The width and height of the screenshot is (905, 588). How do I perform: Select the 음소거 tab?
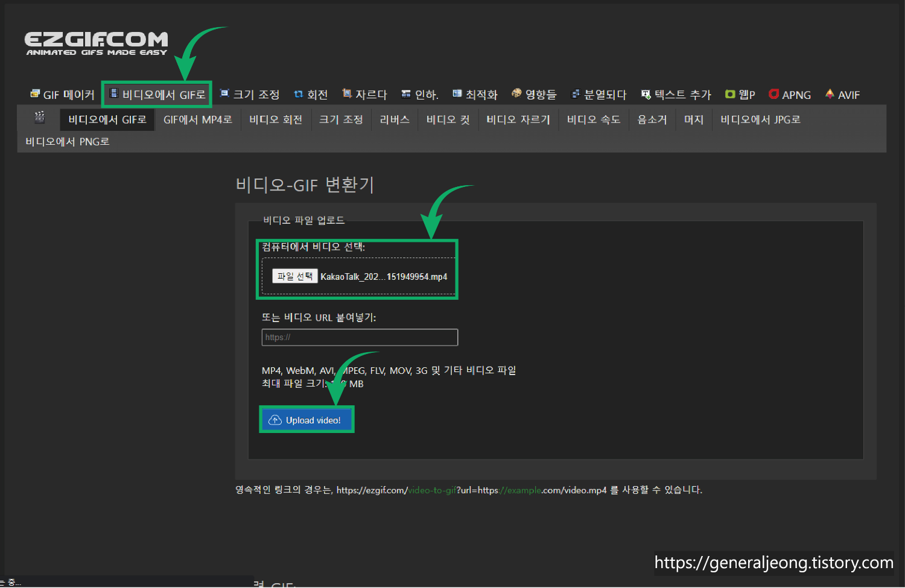tap(652, 119)
